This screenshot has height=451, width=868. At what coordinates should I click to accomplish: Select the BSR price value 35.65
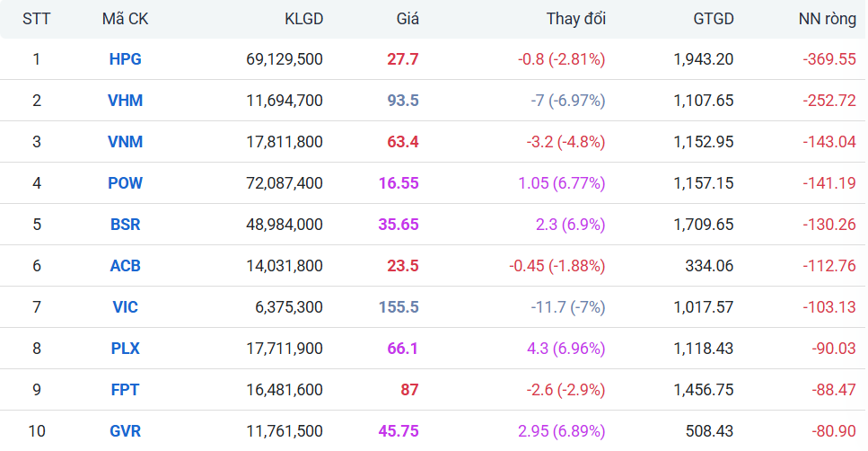(x=398, y=225)
